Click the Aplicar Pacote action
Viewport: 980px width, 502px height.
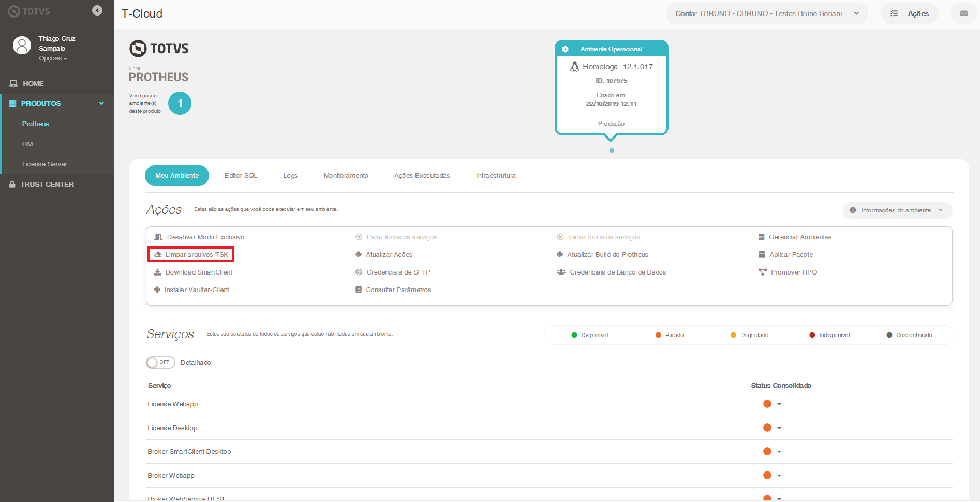coord(786,255)
